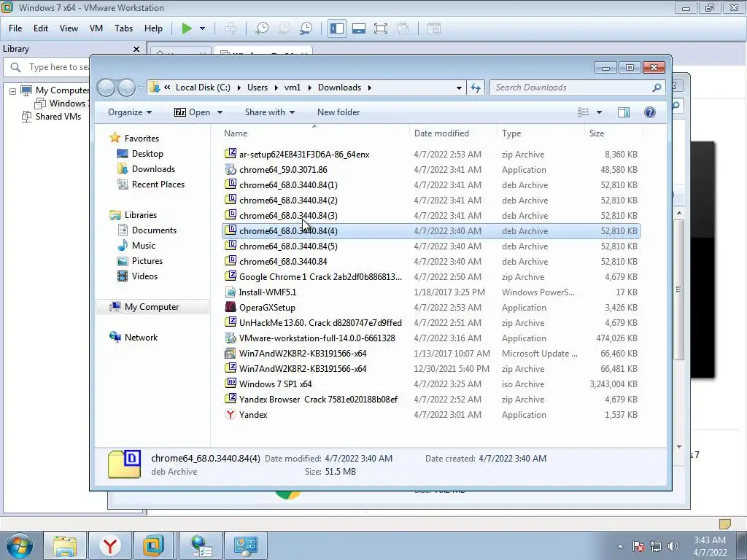This screenshot has width=747, height=560.
Task: Click the 7z Open button
Action: click(x=192, y=112)
